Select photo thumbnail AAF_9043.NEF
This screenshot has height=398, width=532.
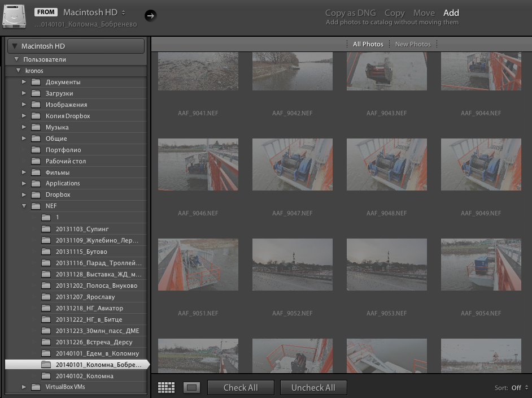coord(387,71)
